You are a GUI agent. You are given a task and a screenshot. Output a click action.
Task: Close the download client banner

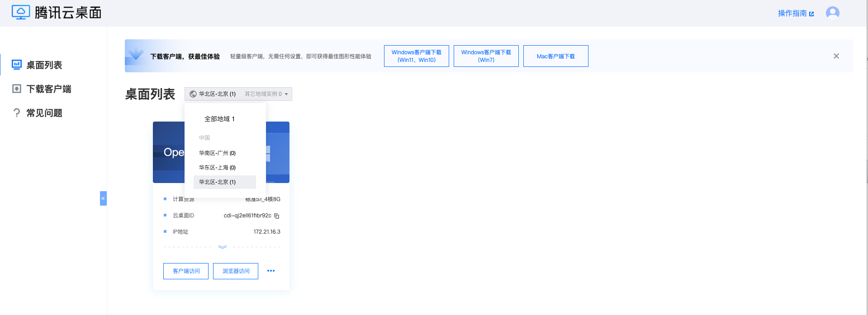point(836,56)
